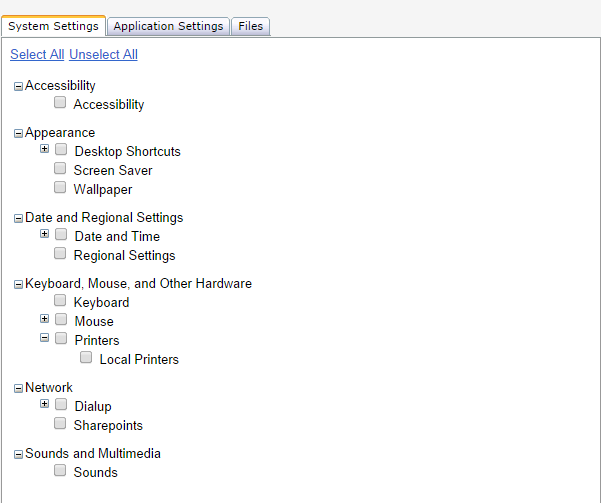This screenshot has height=503, width=601.
Task: Click Keyboard, Mouse, and Other Hardware heading
Action: pos(138,284)
